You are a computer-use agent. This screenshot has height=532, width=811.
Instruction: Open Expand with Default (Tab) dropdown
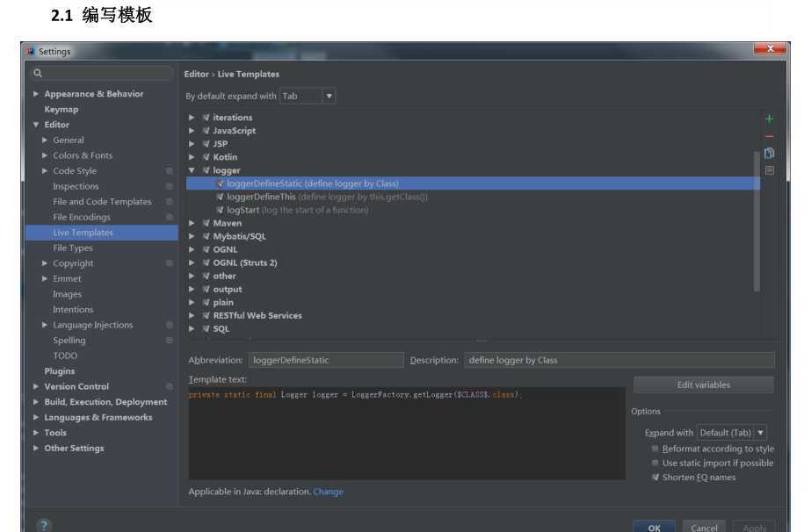[731, 432]
